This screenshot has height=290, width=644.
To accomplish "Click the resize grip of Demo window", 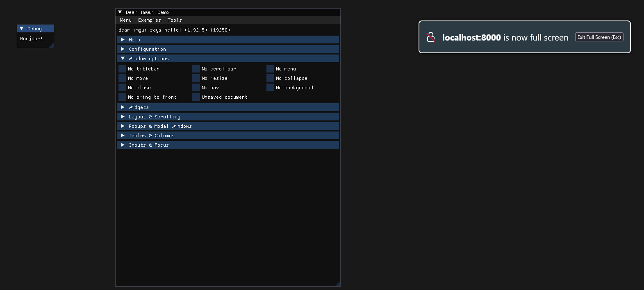I will pos(337,283).
